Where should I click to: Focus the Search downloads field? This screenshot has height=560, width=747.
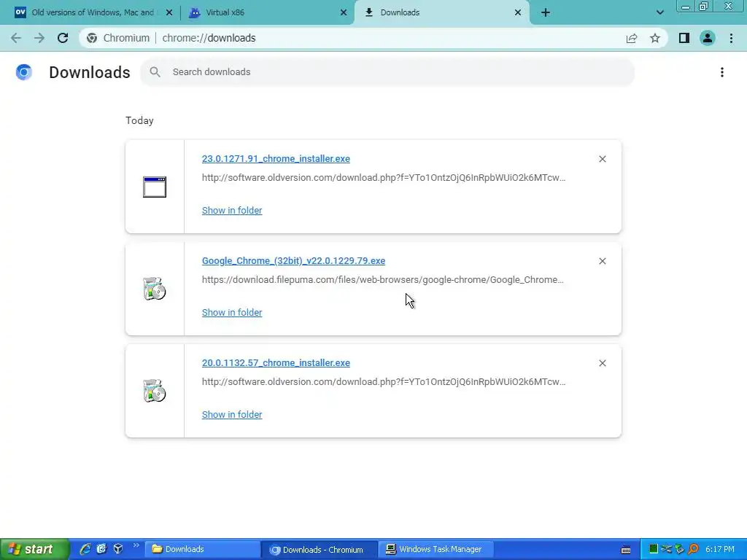point(387,72)
